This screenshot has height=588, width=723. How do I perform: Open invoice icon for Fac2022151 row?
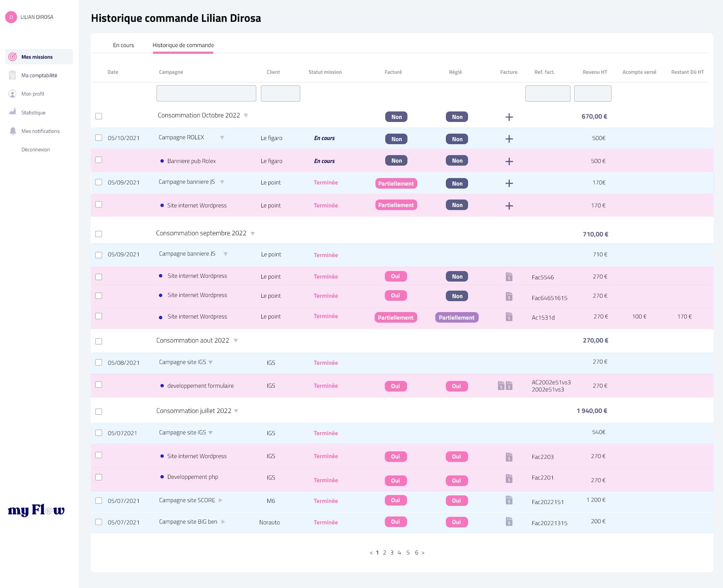point(509,500)
